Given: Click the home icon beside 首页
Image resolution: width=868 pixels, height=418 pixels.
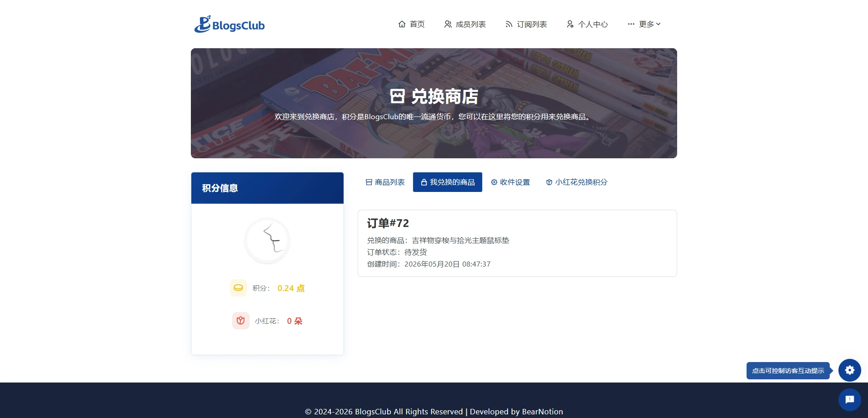Looking at the screenshot, I should point(402,24).
